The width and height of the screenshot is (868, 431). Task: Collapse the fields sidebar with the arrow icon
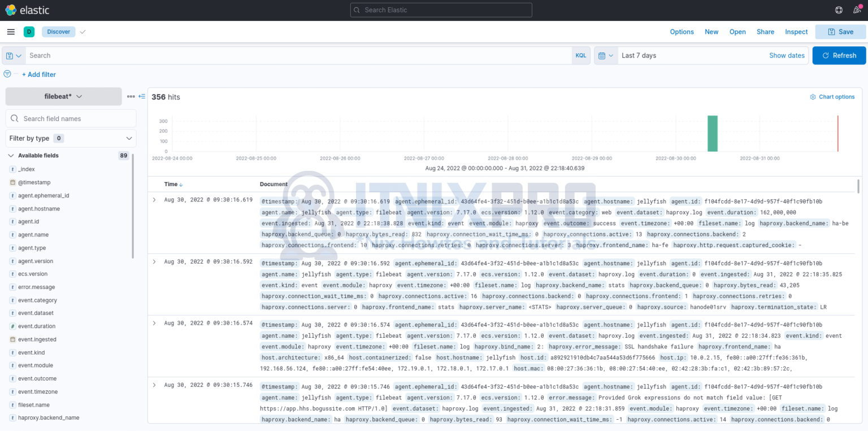(142, 96)
